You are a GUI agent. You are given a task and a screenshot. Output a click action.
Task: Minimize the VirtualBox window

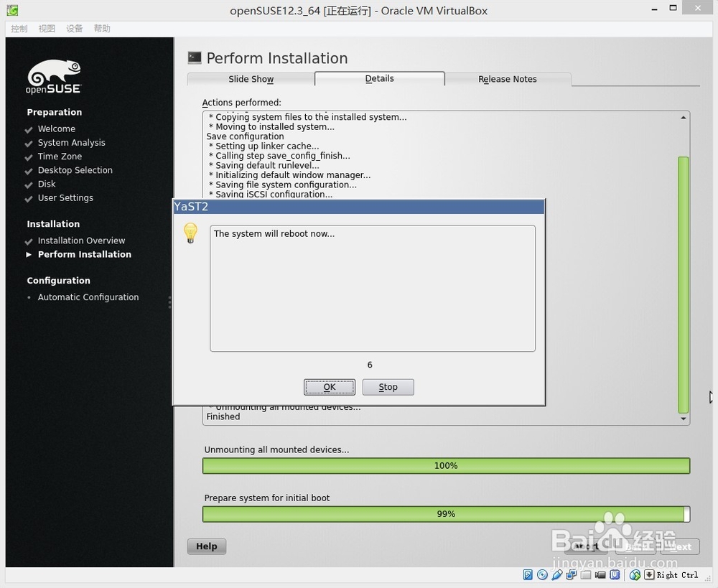(655, 9)
